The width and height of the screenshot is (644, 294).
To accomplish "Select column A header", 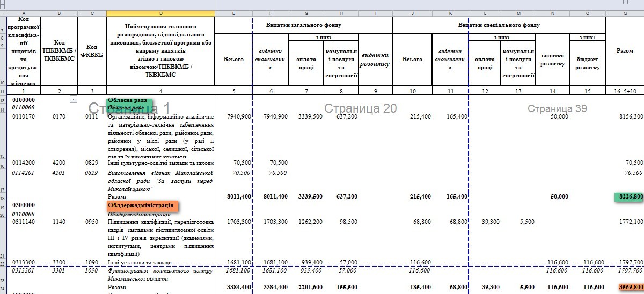I will click(23, 12).
